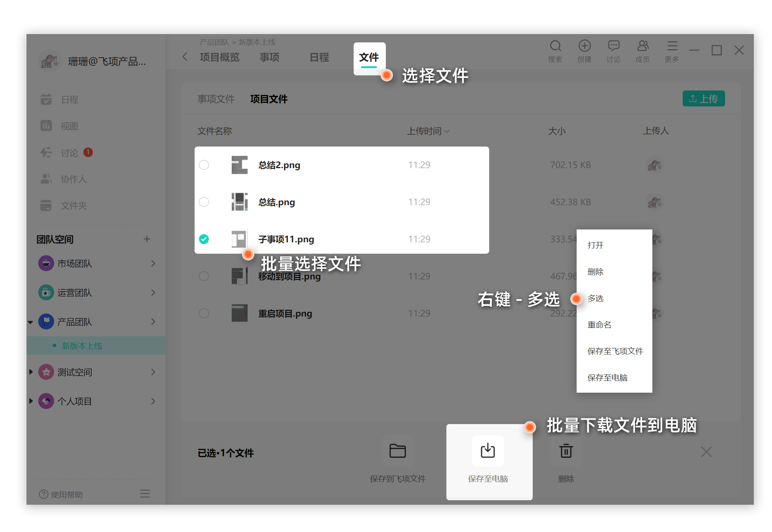Open the 总结.png file thumbnail
This screenshot has height=532, width=772.
239,202
